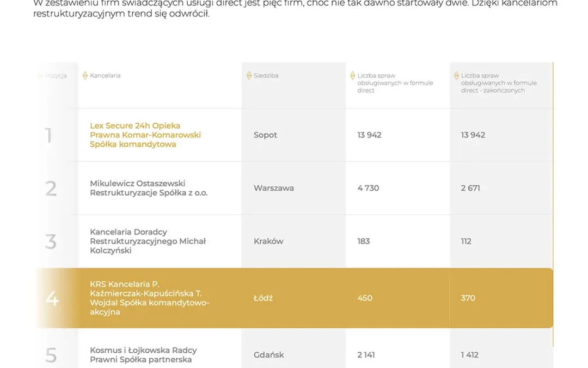Select KRS Kancelaria P. Kaźmierczak-Kapuścińska firm name
This screenshot has height=368, width=588.
pos(149,298)
